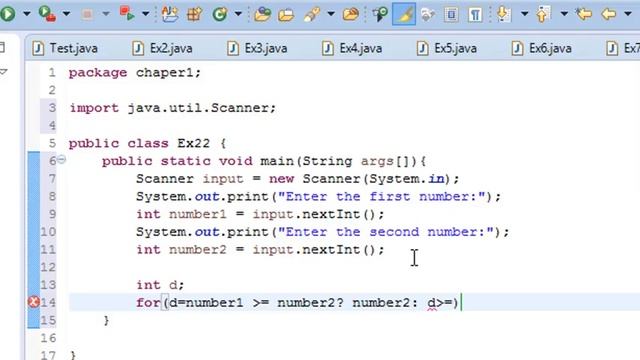Toggle the greyed icon after Mark Occurrences
The image size is (640, 360).
[x=427, y=15]
